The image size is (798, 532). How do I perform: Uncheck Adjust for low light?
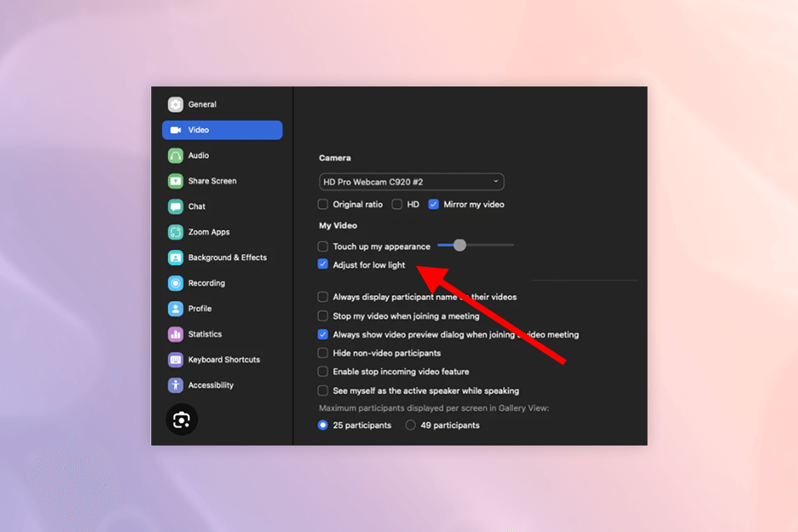323,264
